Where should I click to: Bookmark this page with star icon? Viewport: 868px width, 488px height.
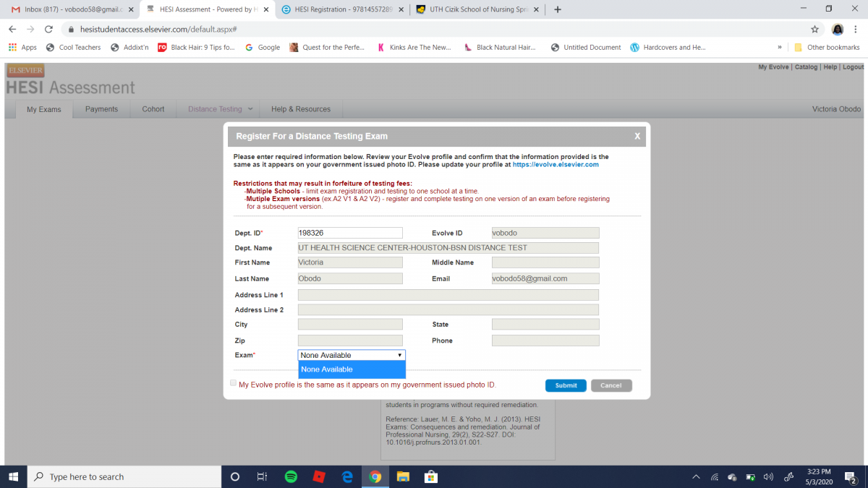(x=814, y=29)
